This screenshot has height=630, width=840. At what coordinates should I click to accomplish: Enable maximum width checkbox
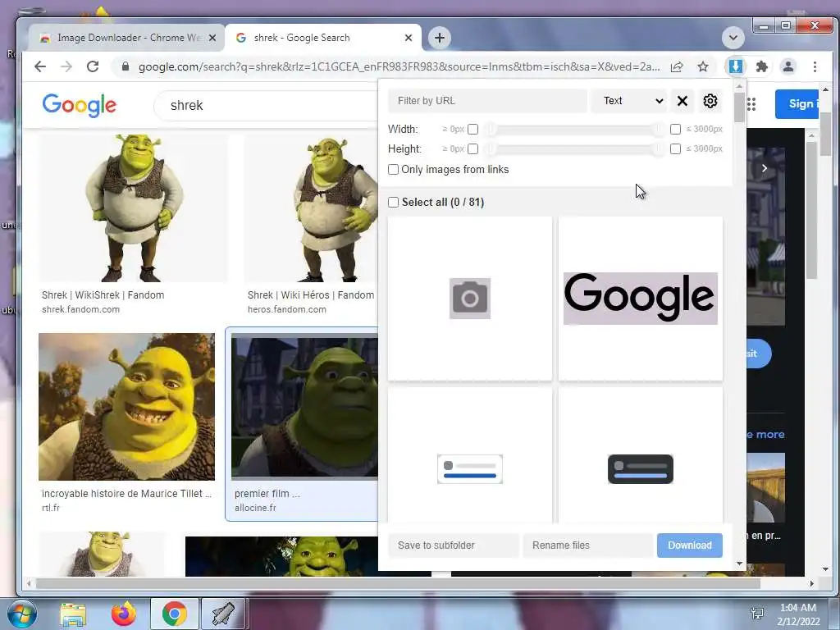tap(675, 129)
